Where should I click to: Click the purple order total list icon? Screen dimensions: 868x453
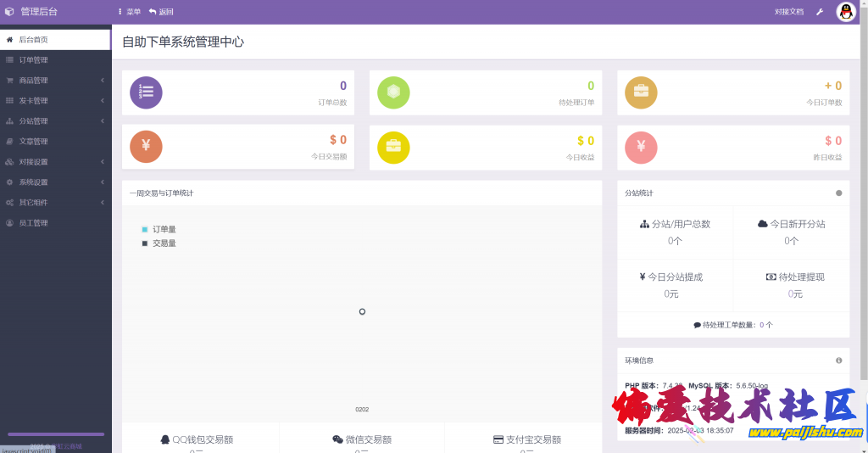tap(146, 92)
